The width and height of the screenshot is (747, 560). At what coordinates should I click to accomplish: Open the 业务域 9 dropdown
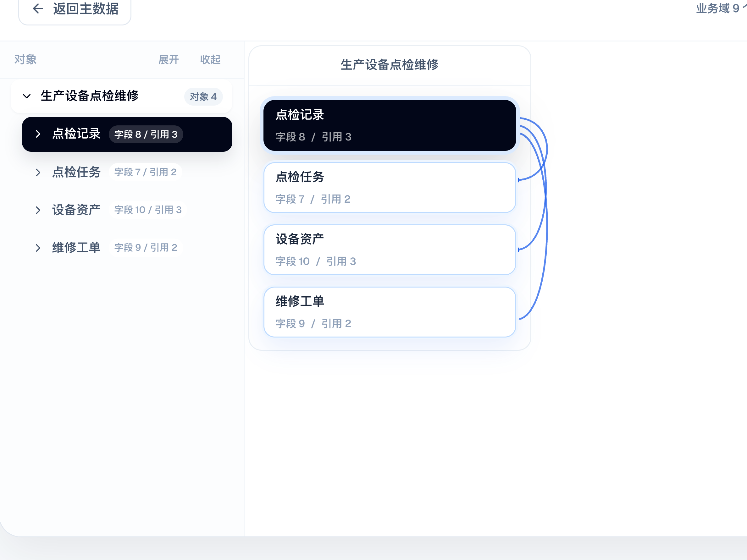click(x=721, y=8)
